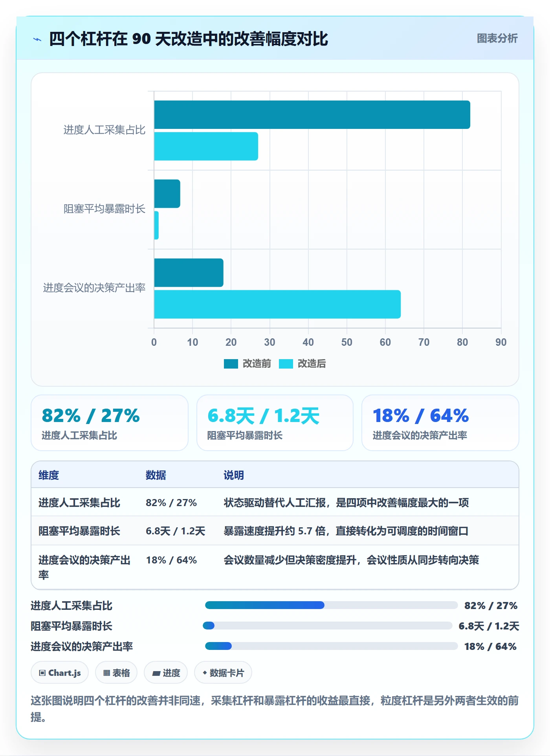Click the grid icon in the 表格 chip
The width and height of the screenshot is (550, 756).
pos(106,673)
